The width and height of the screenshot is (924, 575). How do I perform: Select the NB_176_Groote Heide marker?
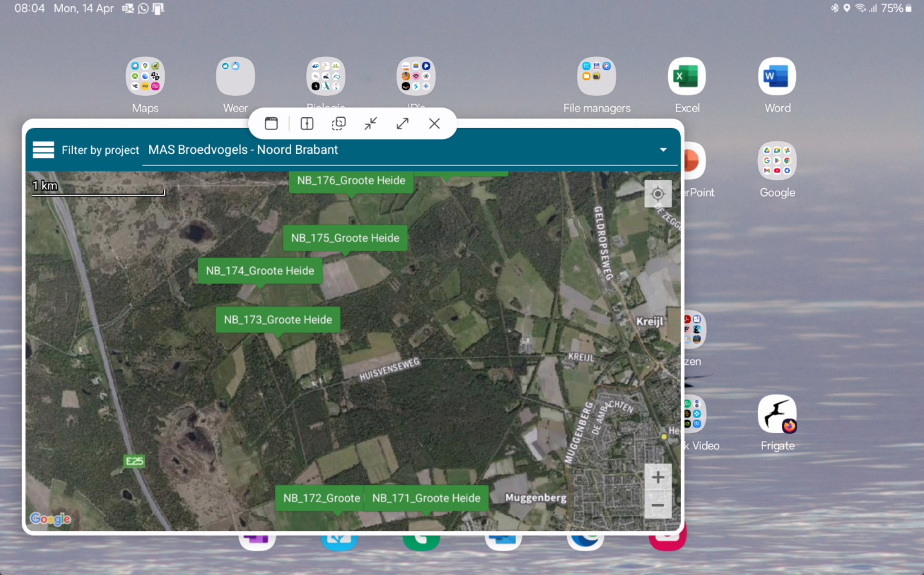pyautogui.click(x=351, y=181)
